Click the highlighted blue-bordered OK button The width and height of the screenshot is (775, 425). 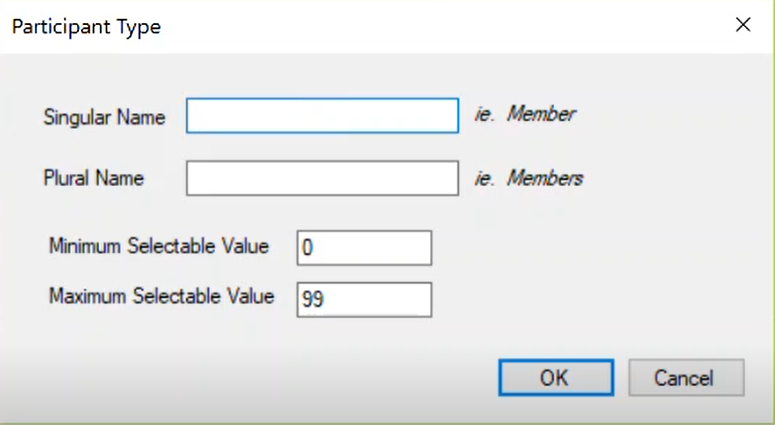pyautogui.click(x=556, y=378)
